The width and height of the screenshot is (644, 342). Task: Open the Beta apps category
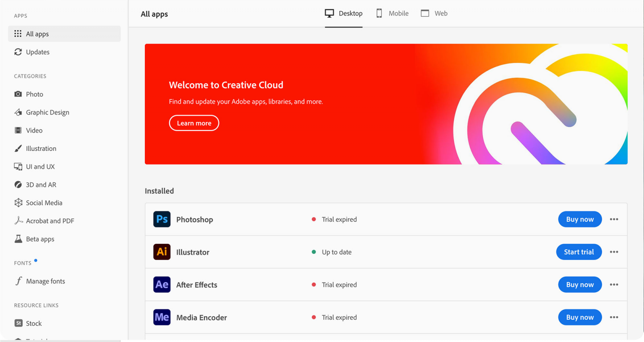(64, 239)
